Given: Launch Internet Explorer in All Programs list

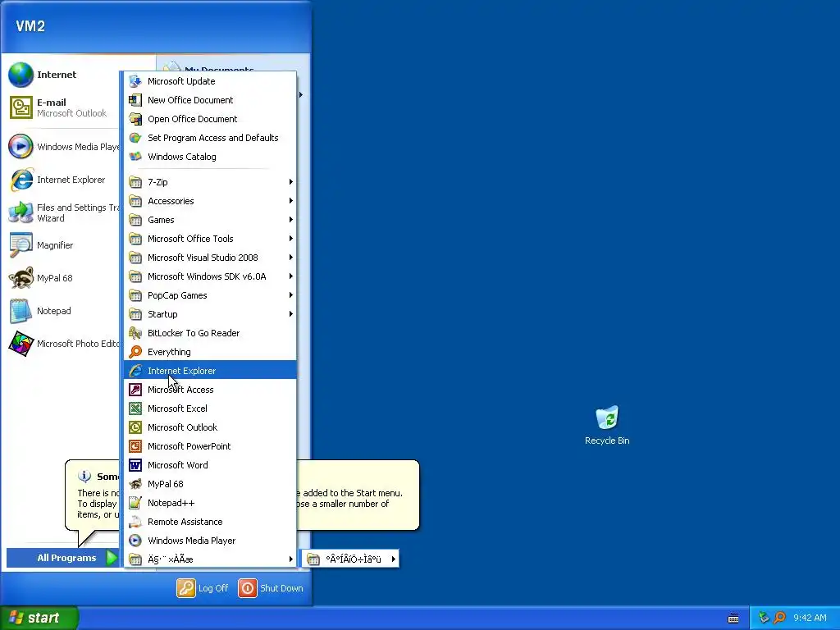Looking at the screenshot, I should click(x=210, y=371).
